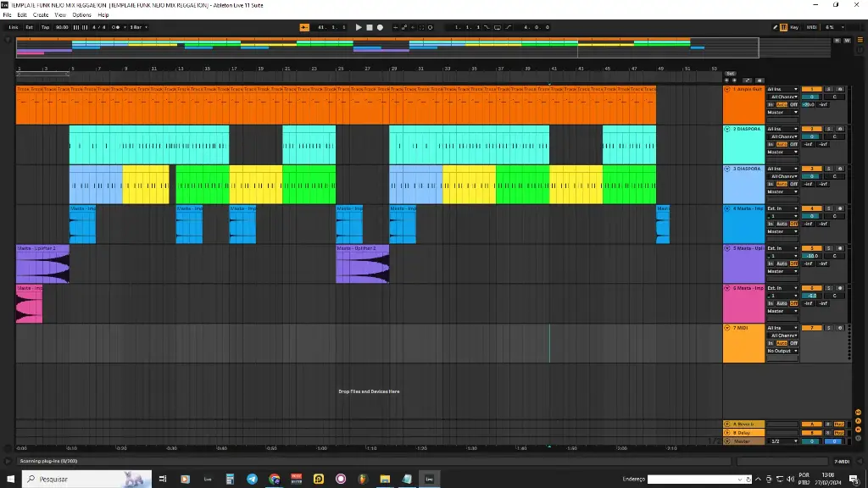Screen dimensions: 868x488
Task: Click the Windows Start button
Action: click(10, 480)
